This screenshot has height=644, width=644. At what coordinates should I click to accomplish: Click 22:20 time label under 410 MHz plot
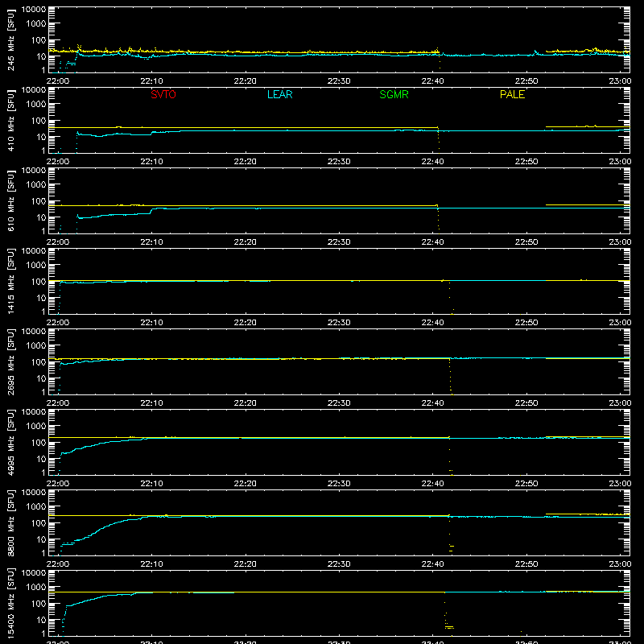tap(246, 162)
